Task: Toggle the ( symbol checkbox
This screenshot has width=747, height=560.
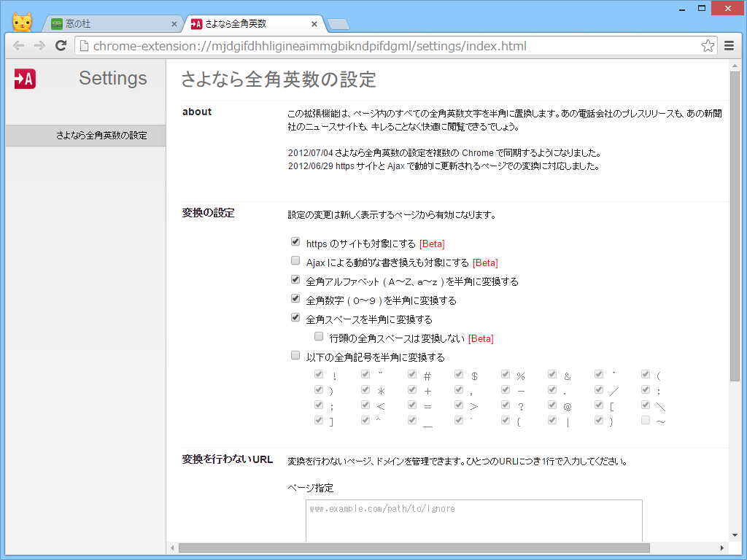Action: point(646,374)
